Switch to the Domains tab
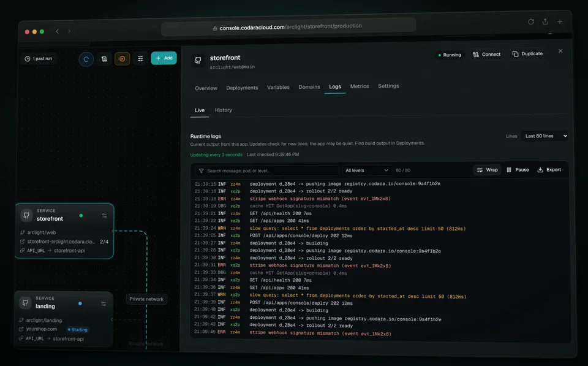The width and height of the screenshot is (588, 366). 309,86
